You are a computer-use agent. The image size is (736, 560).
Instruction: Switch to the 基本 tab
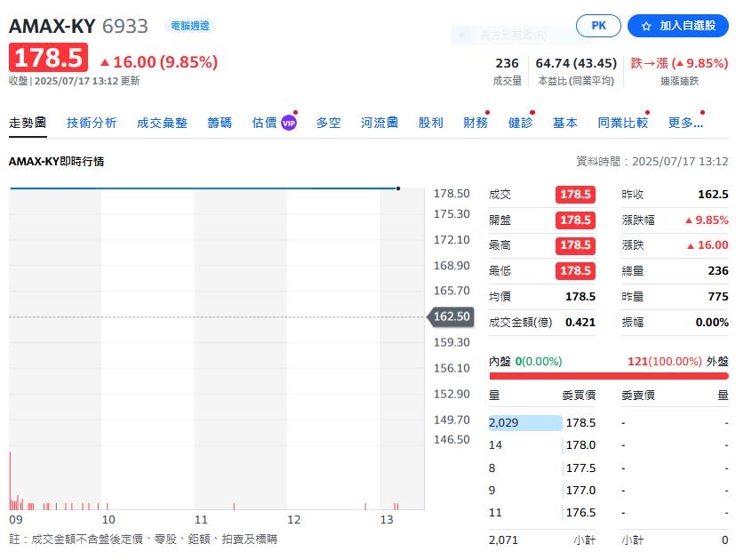(564, 124)
